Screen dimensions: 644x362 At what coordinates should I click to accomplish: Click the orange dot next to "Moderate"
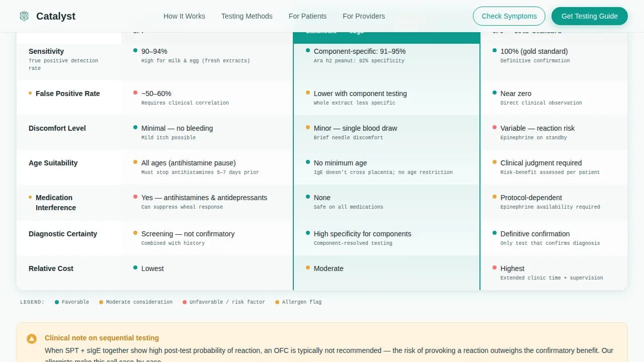coord(308,268)
